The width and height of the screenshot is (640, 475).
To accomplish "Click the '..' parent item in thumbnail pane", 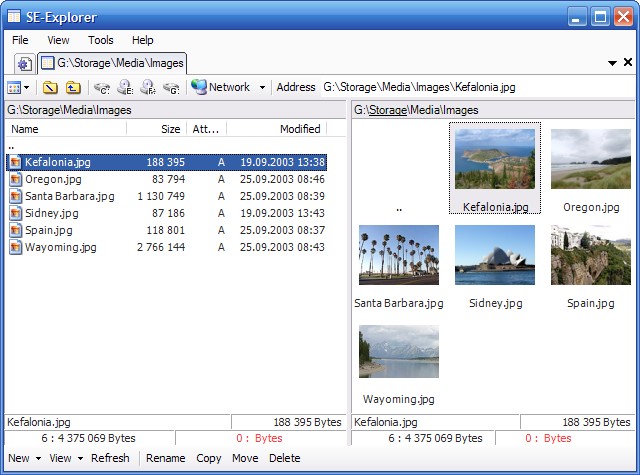I will click(x=399, y=209).
